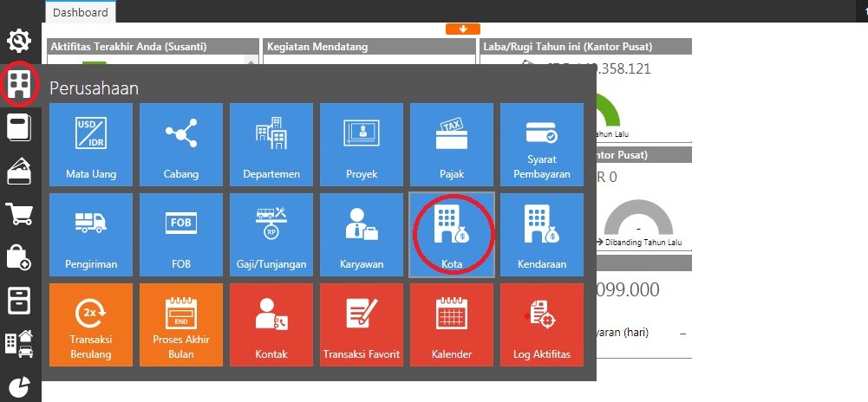Open the Cabang branch tile
The width and height of the screenshot is (868, 402).
coord(181,145)
